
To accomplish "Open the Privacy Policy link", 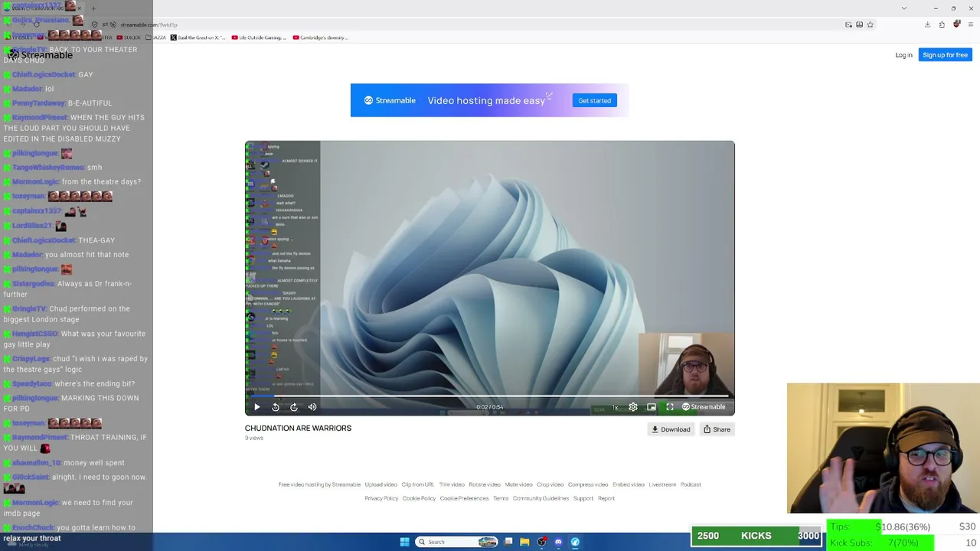I will pyautogui.click(x=381, y=498).
